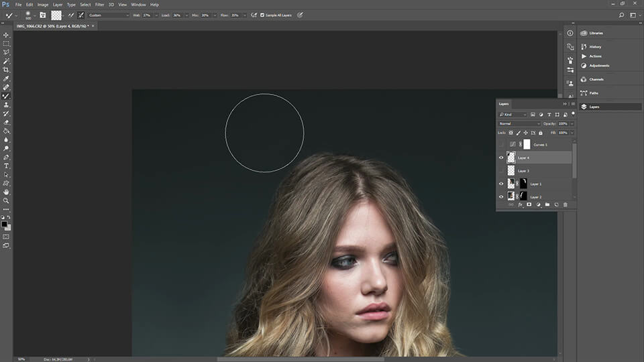Create new adjustment layer icon
The height and width of the screenshot is (362, 644).
tap(538, 204)
